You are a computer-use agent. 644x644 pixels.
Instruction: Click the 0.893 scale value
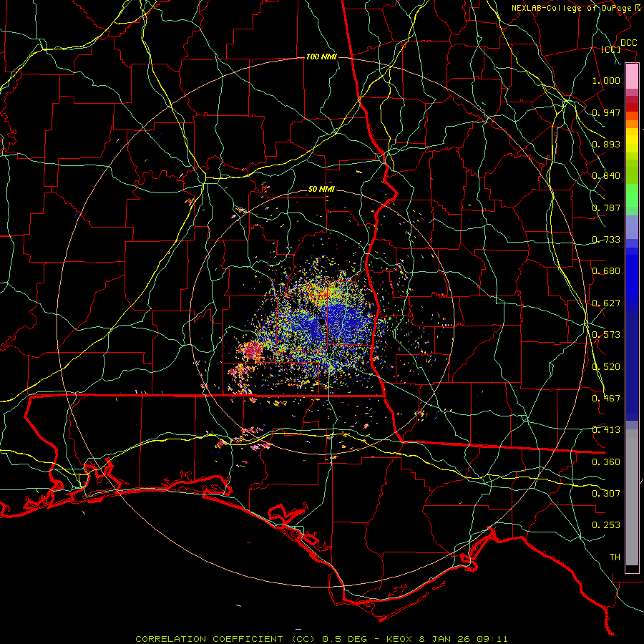(x=606, y=144)
